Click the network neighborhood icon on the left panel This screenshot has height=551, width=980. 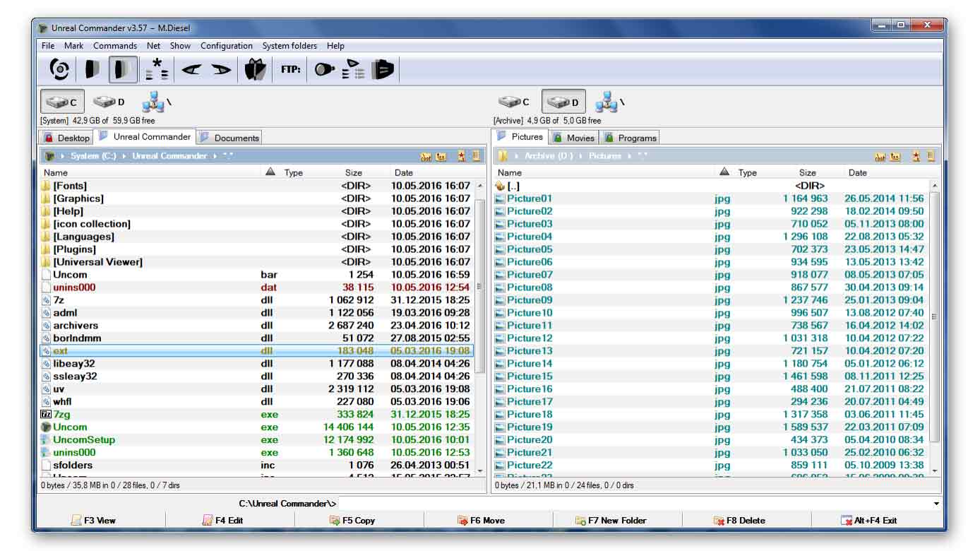click(153, 101)
